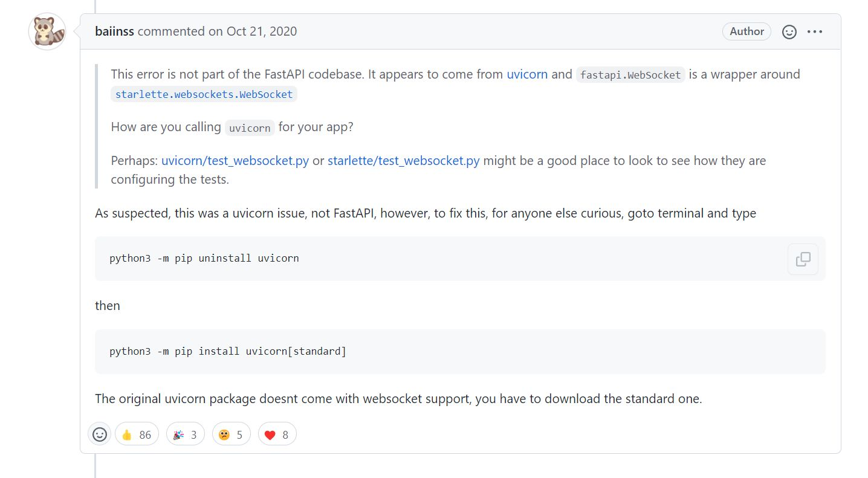Click the Author badge label
Screen dimensions: 868x478
pyautogui.click(x=747, y=31)
